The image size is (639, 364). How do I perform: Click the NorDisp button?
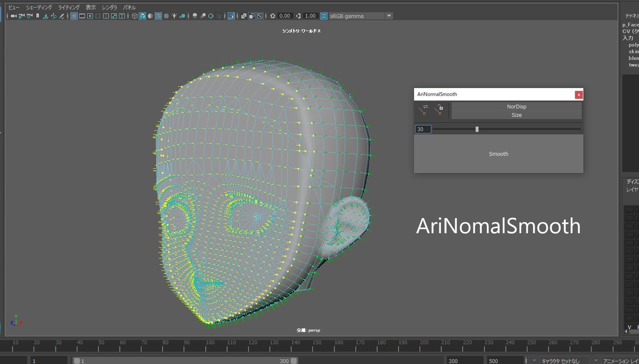[x=516, y=106]
